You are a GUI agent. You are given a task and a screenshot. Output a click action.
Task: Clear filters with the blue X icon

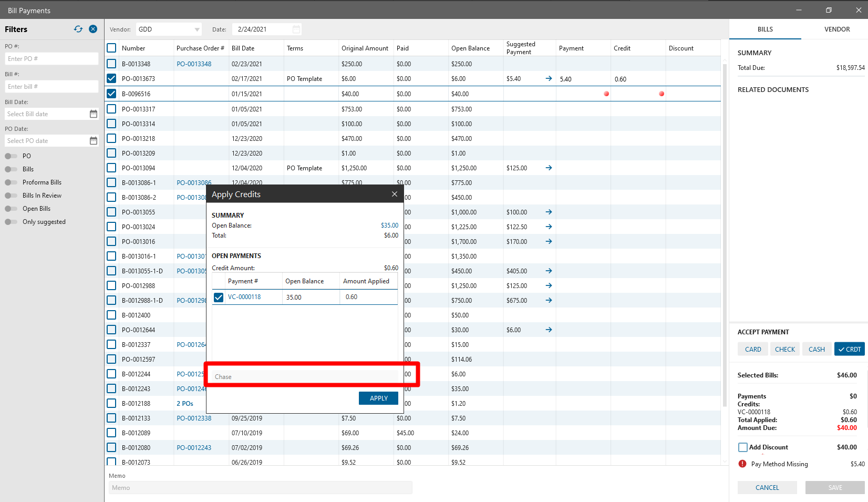[x=93, y=29]
